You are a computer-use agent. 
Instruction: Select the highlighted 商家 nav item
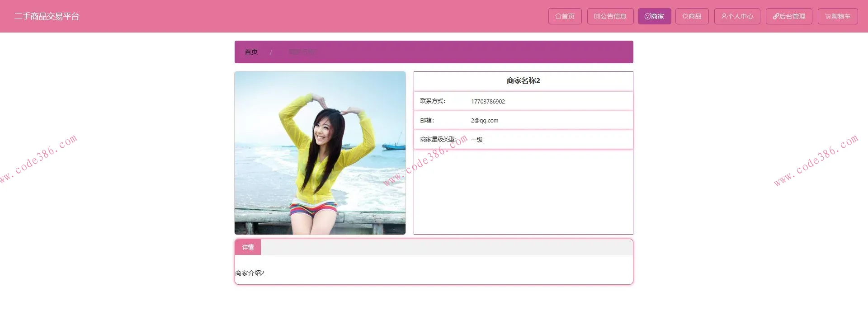point(654,16)
